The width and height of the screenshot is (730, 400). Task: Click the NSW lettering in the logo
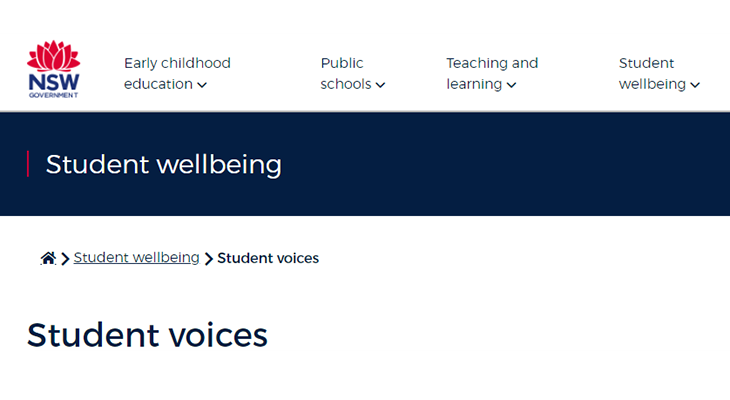(x=53, y=83)
